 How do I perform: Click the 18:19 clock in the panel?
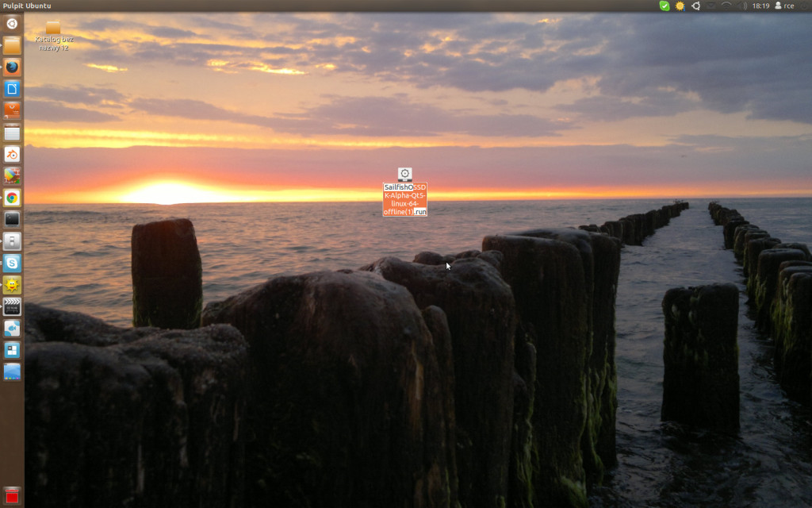pos(760,6)
